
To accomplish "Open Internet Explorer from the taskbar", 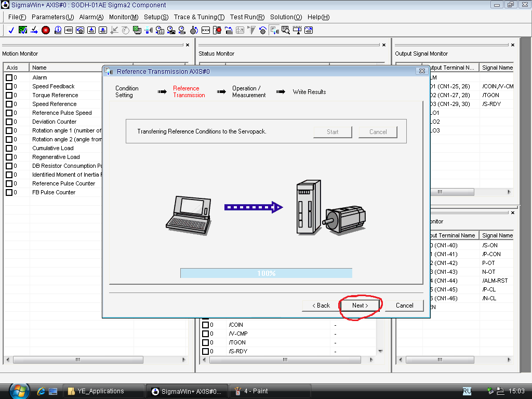I will 41,391.
